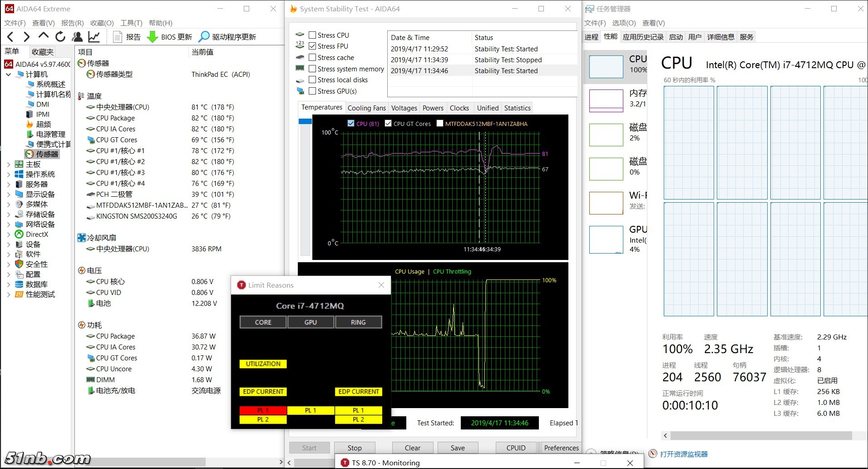Open 应用历史记录 tab in Task Manager
868x469 pixels.
tap(643, 37)
